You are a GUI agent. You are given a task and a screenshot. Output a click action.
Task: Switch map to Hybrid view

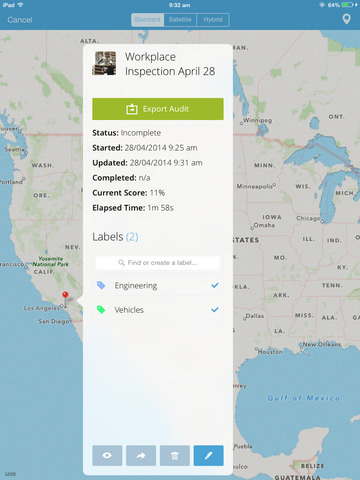click(x=213, y=20)
